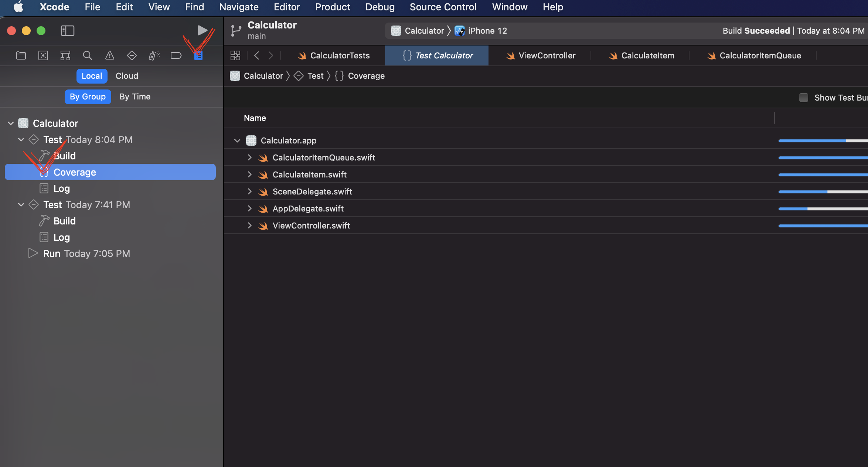Go forward with the right chevron

(271, 55)
